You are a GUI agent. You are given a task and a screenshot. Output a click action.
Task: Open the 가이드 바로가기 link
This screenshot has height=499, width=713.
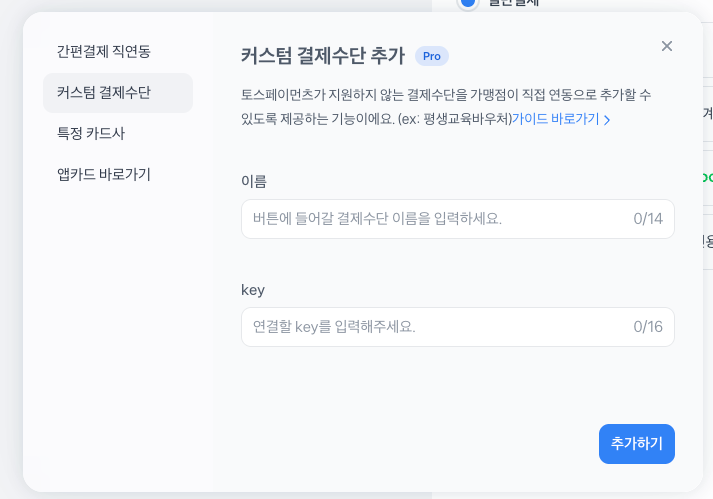pos(555,119)
